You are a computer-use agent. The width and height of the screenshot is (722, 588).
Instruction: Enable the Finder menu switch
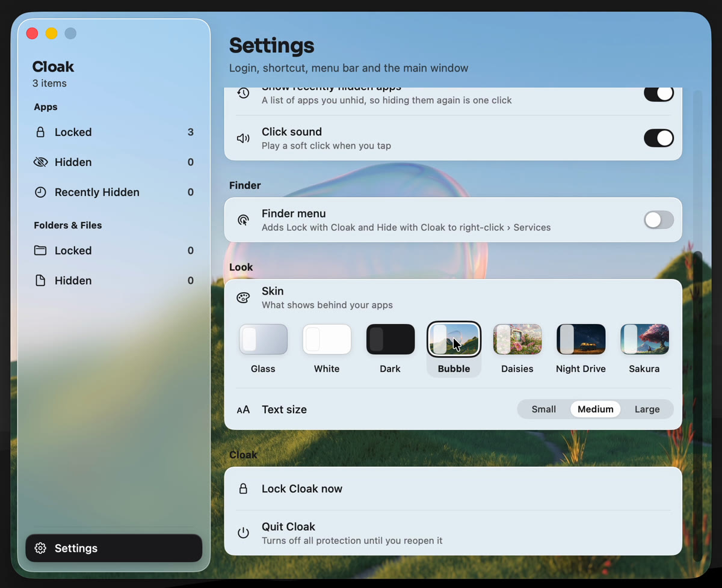[x=659, y=220]
